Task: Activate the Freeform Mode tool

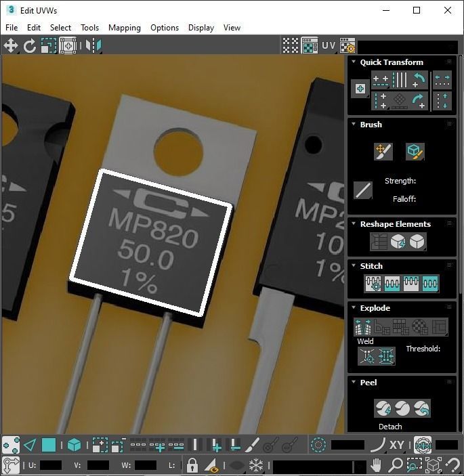Action: point(68,45)
